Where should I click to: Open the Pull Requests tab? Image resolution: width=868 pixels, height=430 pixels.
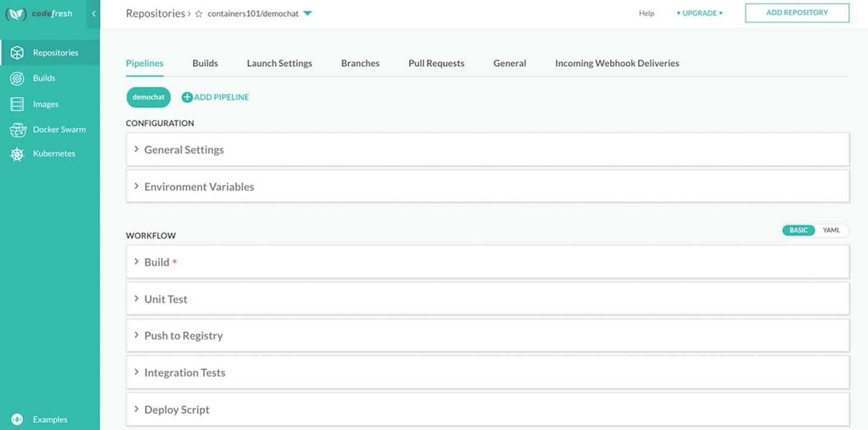(436, 63)
